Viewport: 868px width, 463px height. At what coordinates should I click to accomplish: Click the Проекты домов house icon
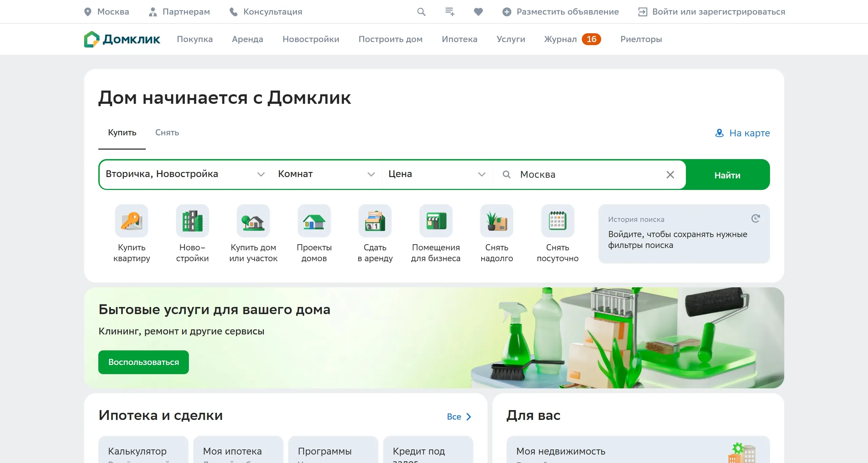pyautogui.click(x=314, y=221)
